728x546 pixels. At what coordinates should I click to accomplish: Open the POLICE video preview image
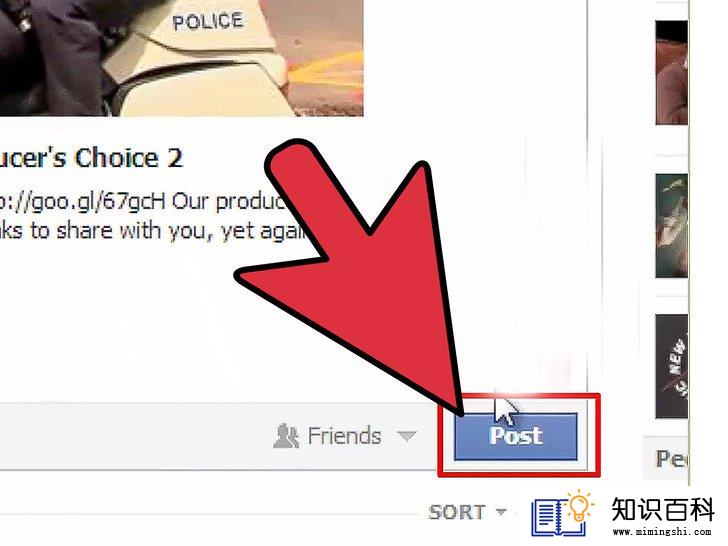coord(182,58)
